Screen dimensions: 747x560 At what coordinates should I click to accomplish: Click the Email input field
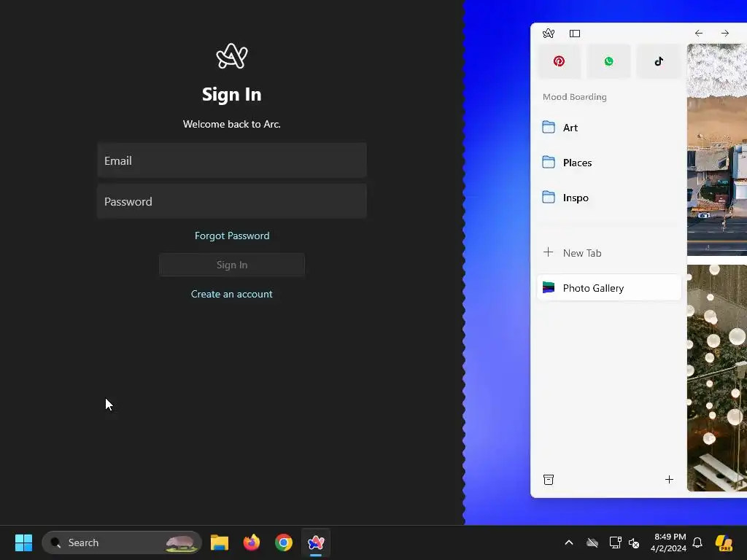point(232,160)
